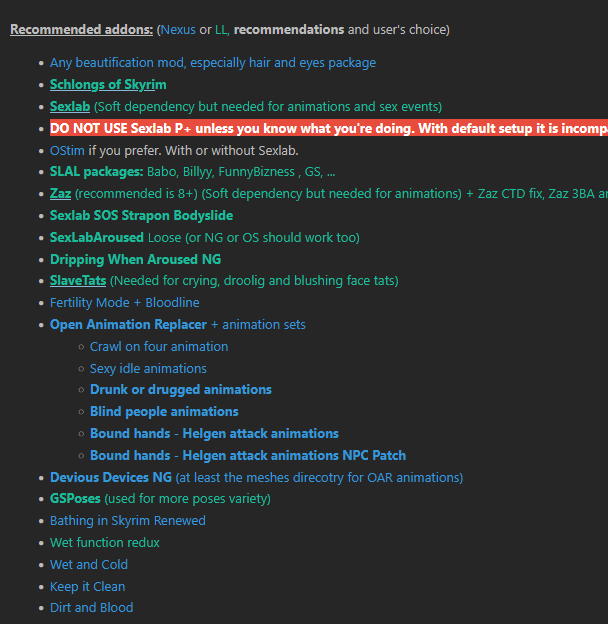
Task: Open Dripping When Aroused NG link
Action: point(135,259)
